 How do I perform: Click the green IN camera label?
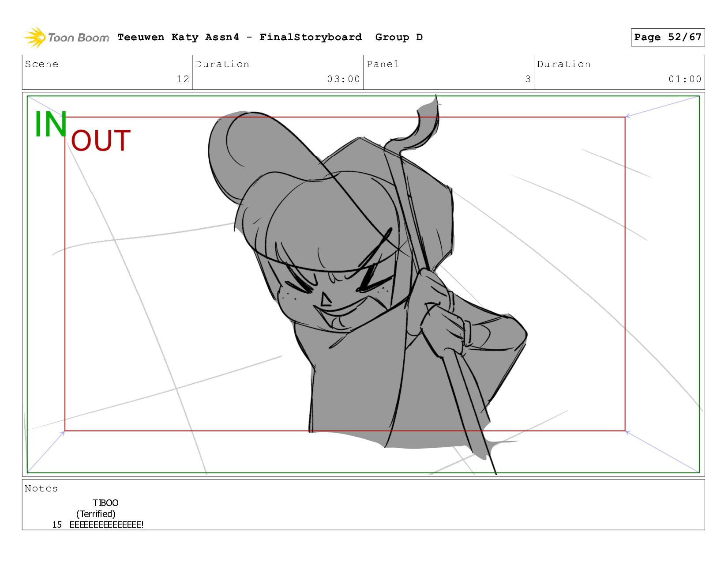51,124
